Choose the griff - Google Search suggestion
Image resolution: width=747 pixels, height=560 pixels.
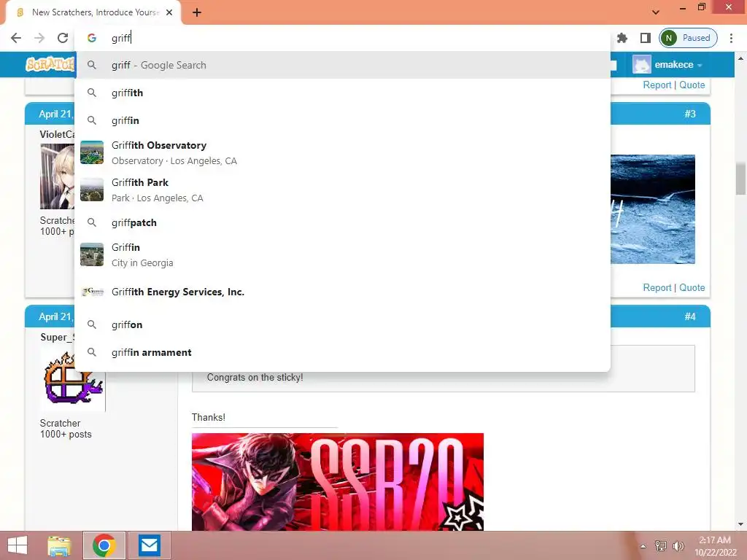tap(342, 65)
